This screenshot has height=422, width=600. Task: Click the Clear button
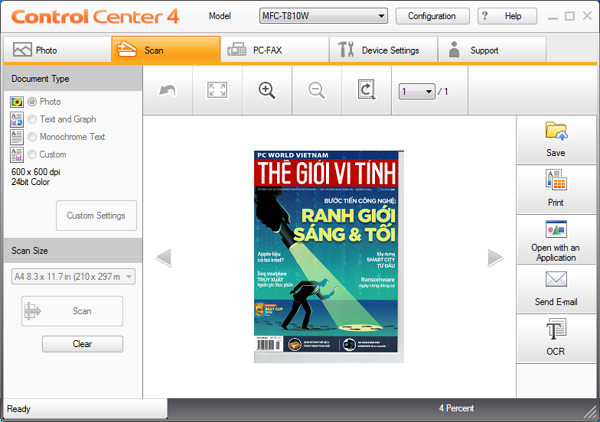point(83,344)
